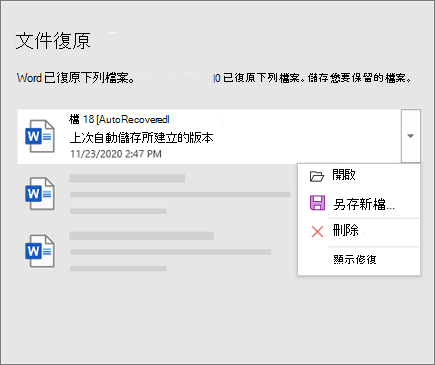Click the 上次自動儲存所建立的版本 description
This screenshot has height=365, width=435.
[141, 138]
